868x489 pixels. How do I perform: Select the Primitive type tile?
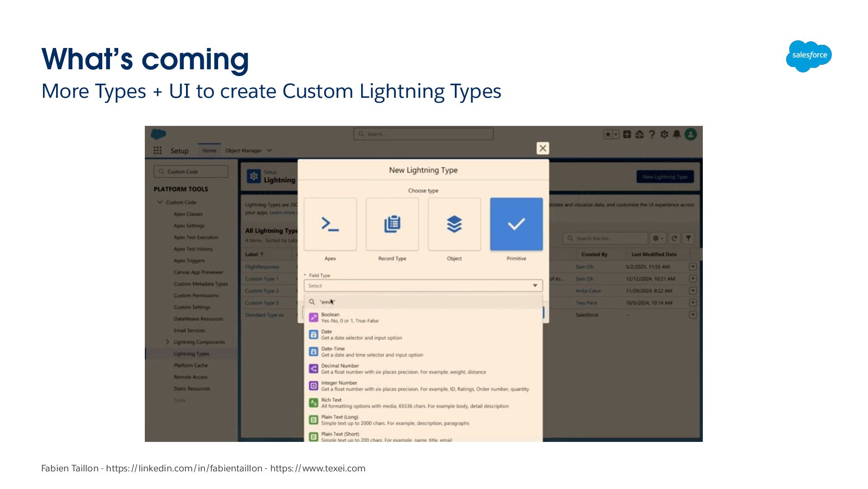click(x=516, y=224)
